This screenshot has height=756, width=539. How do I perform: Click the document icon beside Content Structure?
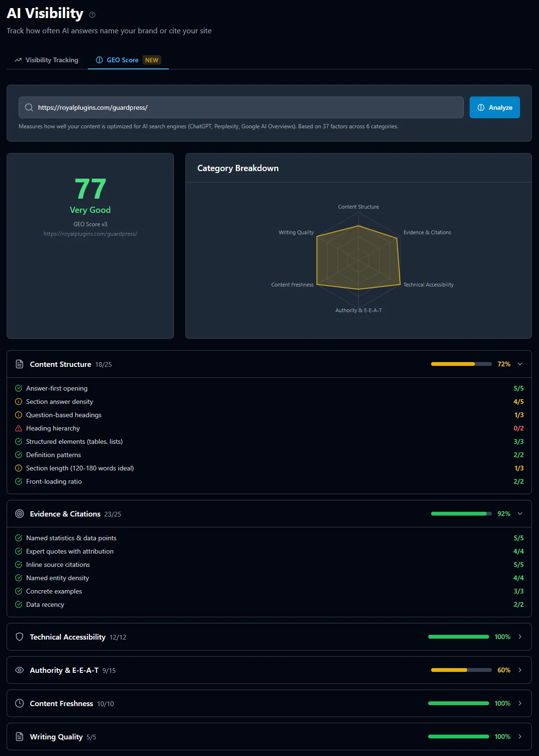point(19,364)
